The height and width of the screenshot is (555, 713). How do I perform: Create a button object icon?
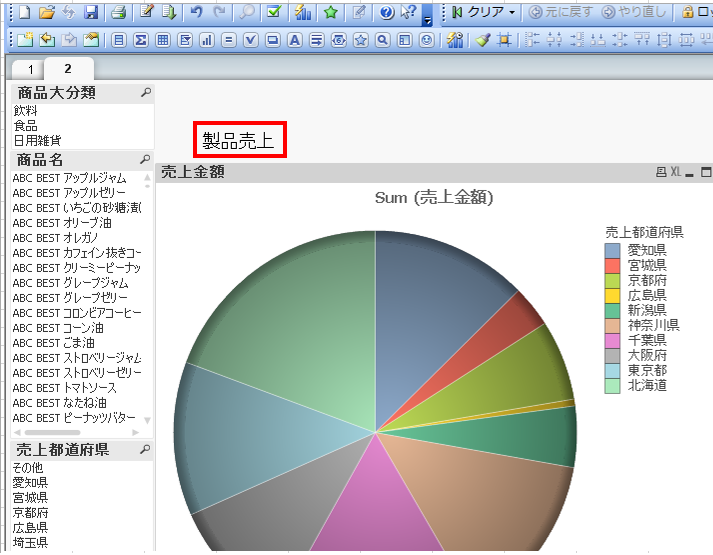[272, 40]
